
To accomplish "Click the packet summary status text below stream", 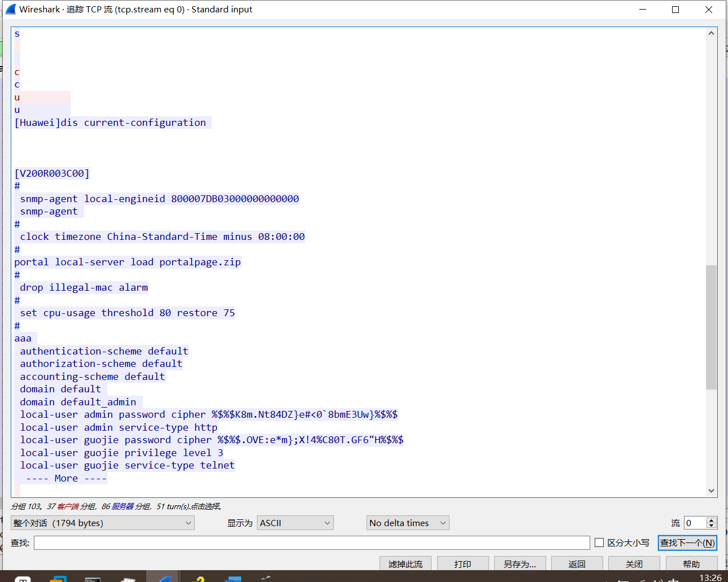I will pos(116,506).
